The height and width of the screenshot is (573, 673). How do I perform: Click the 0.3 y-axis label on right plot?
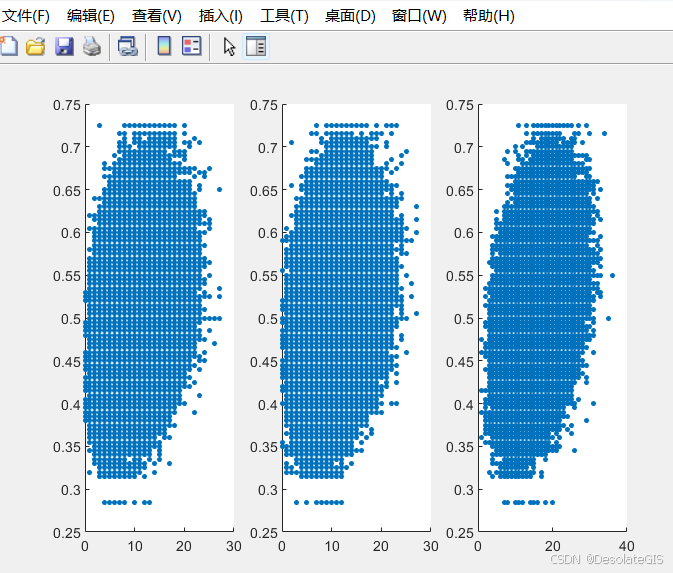(464, 490)
